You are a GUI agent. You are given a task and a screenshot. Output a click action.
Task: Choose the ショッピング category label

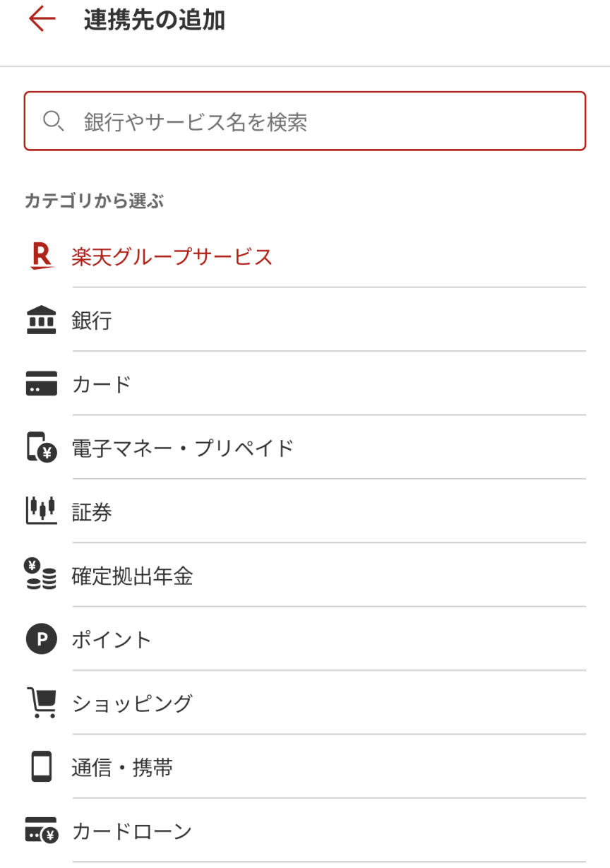coord(132,703)
